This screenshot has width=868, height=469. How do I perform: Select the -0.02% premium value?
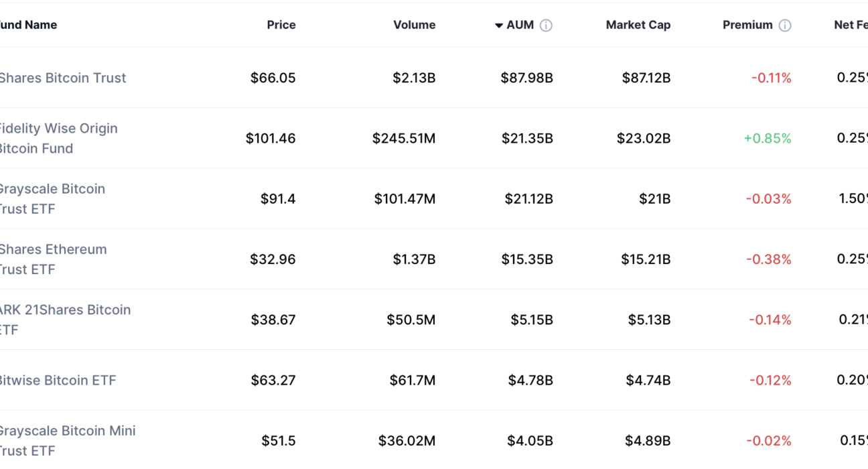[x=770, y=440]
